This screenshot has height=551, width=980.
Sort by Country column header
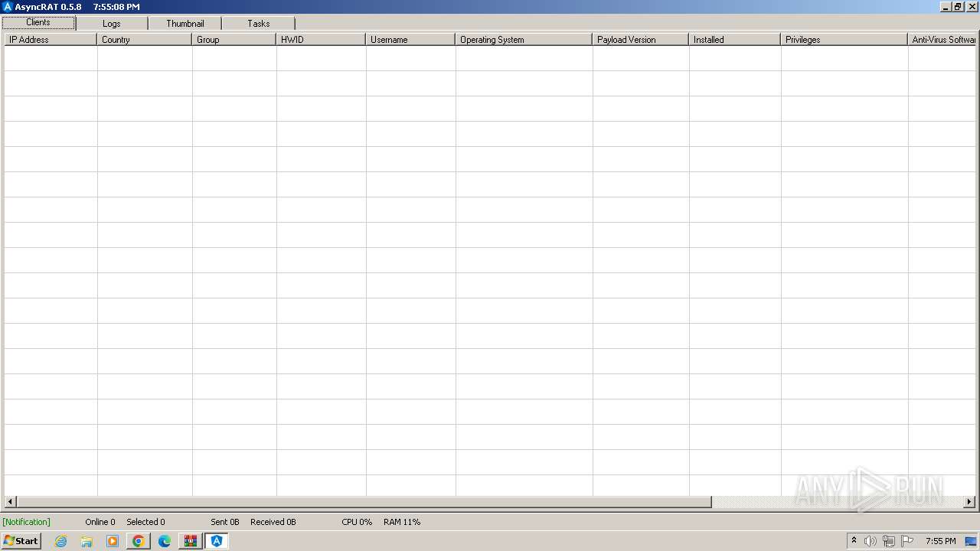144,40
